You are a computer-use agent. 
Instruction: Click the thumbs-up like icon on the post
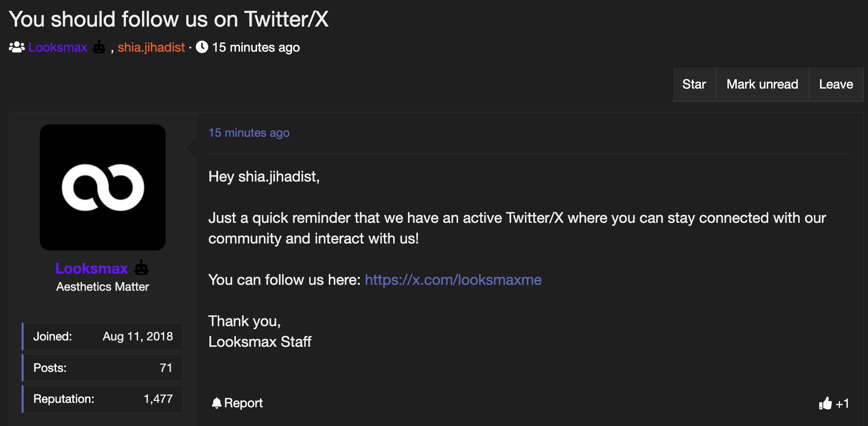(825, 403)
